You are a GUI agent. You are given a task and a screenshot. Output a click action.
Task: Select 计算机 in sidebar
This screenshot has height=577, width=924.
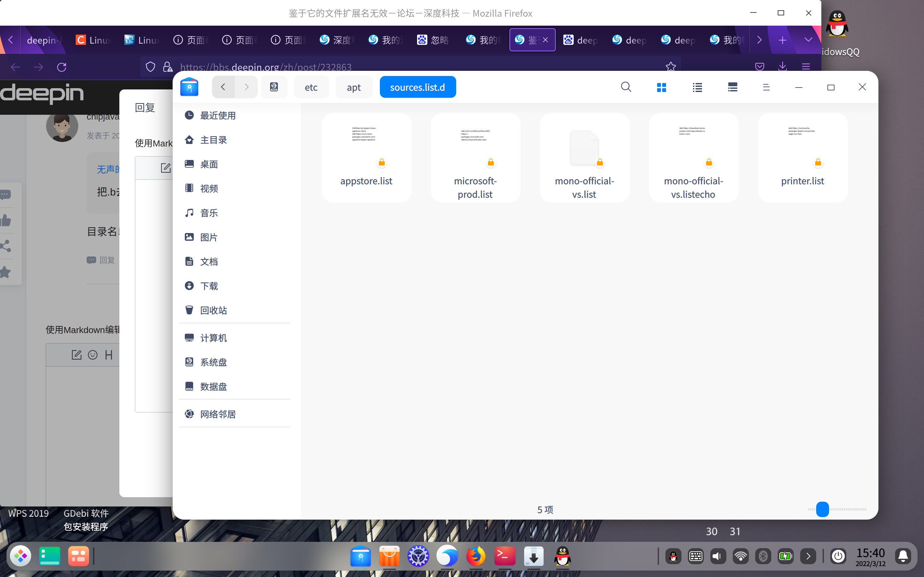point(213,338)
